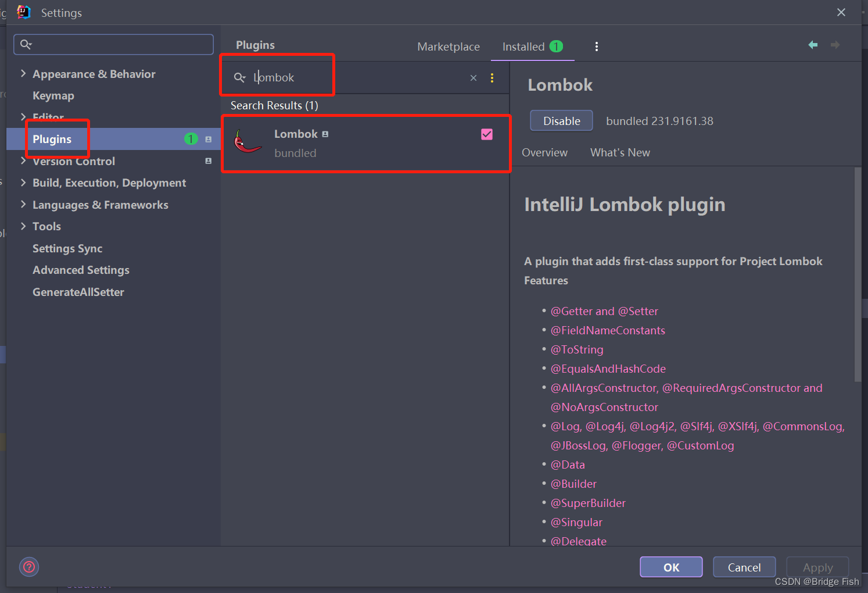The width and height of the screenshot is (868, 593).
Task: Click the Disable button for Lombok
Action: [x=561, y=120]
